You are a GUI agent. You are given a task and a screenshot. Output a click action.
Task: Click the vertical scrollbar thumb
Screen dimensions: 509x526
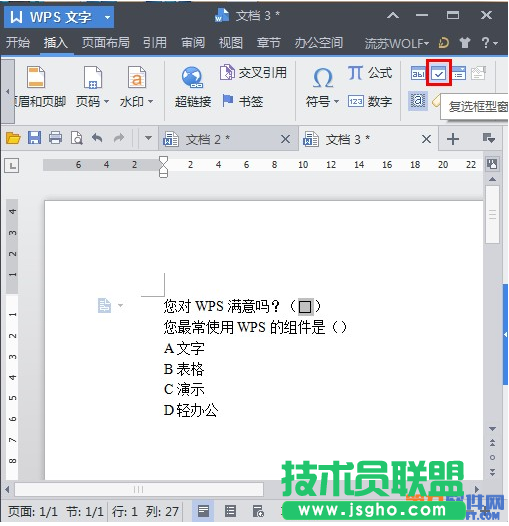[x=492, y=214]
